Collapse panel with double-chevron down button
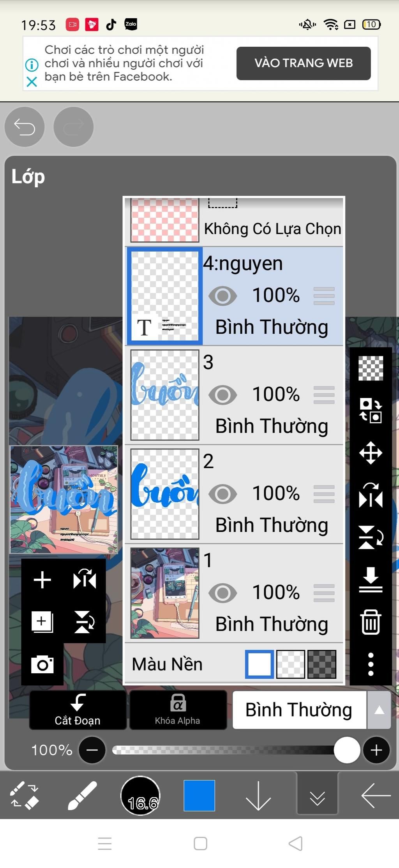 (x=317, y=795)
